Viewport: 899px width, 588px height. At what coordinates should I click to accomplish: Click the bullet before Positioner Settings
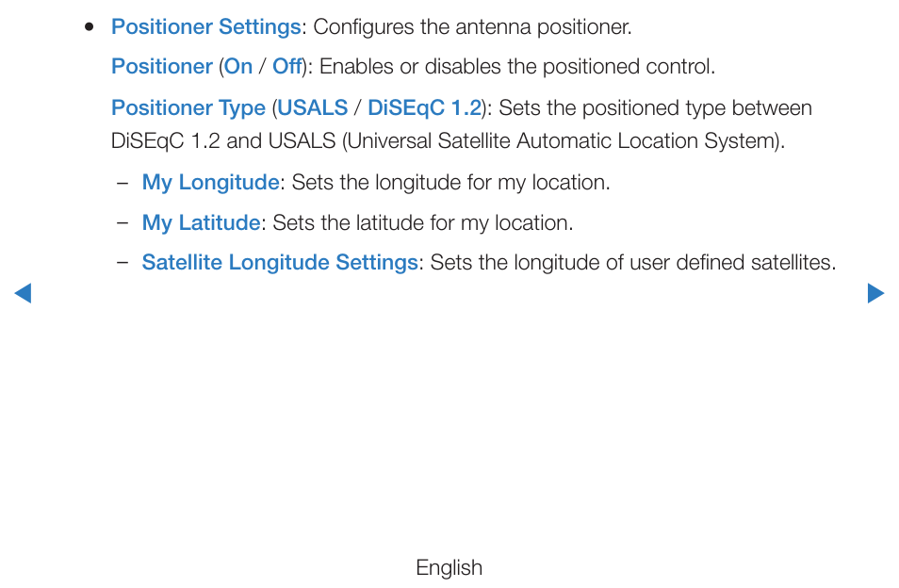pyautogui.click(x=89, y=26)
